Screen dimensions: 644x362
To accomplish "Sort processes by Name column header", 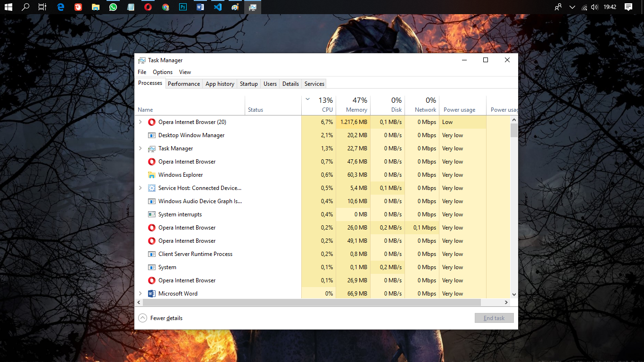I will pos(190,105).
